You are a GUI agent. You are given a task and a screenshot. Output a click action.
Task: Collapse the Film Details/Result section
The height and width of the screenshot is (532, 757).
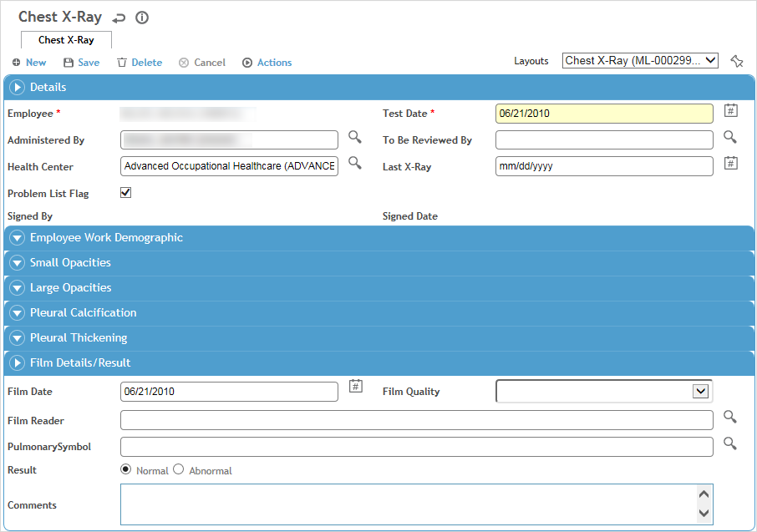[x=17, y=363]
